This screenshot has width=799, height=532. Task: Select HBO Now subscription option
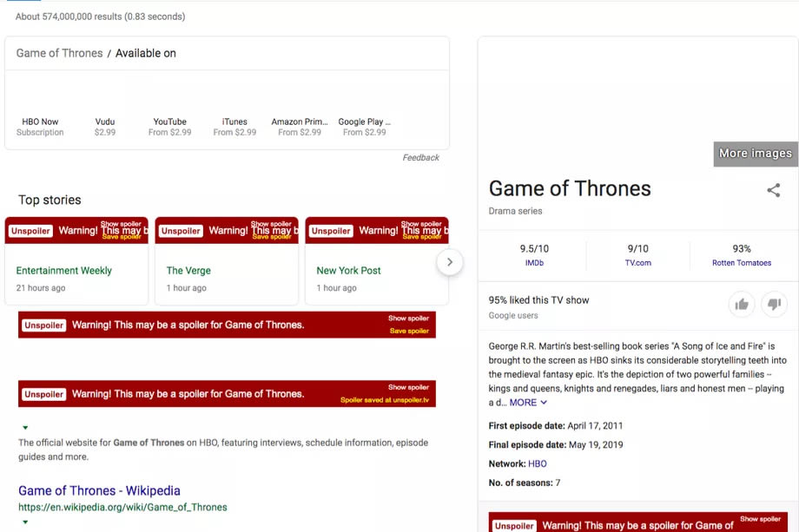[40, 127]
